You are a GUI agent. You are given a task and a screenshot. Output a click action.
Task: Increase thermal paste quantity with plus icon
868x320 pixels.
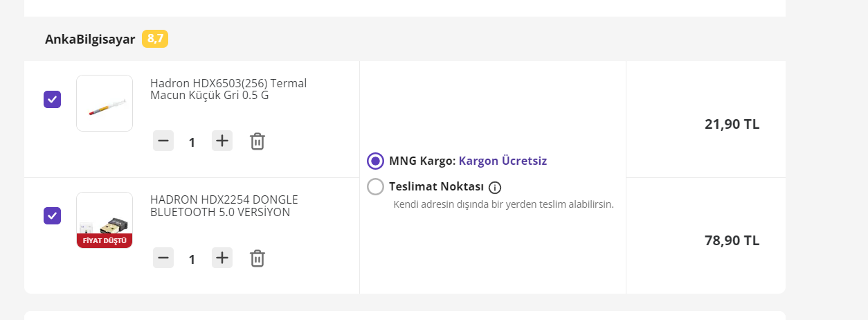tap(221, 141)
